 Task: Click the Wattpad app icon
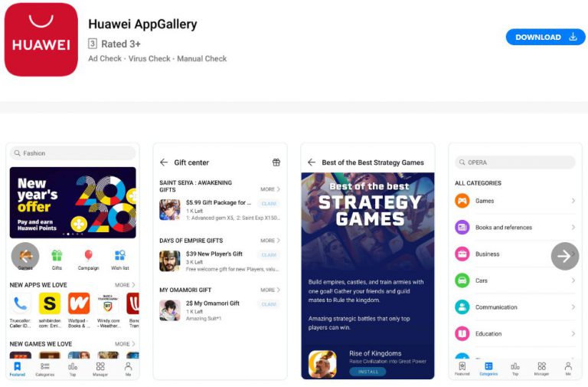point(79,303)
